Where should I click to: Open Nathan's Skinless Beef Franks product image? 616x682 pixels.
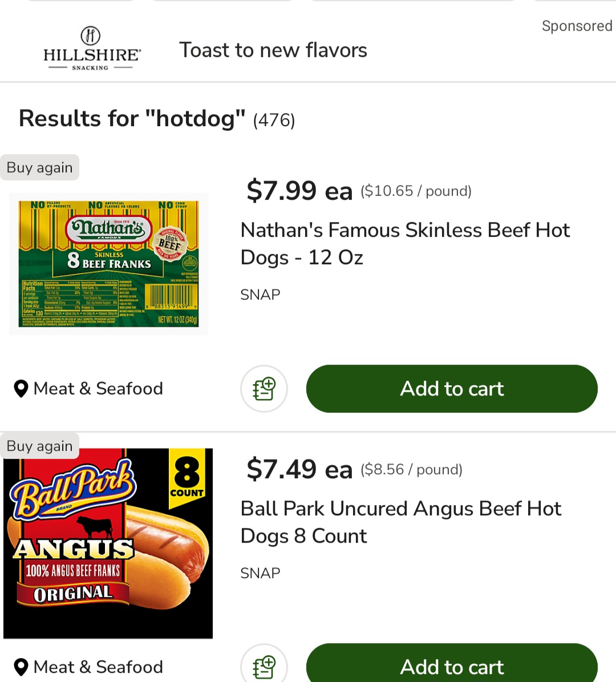pos(109,264)
